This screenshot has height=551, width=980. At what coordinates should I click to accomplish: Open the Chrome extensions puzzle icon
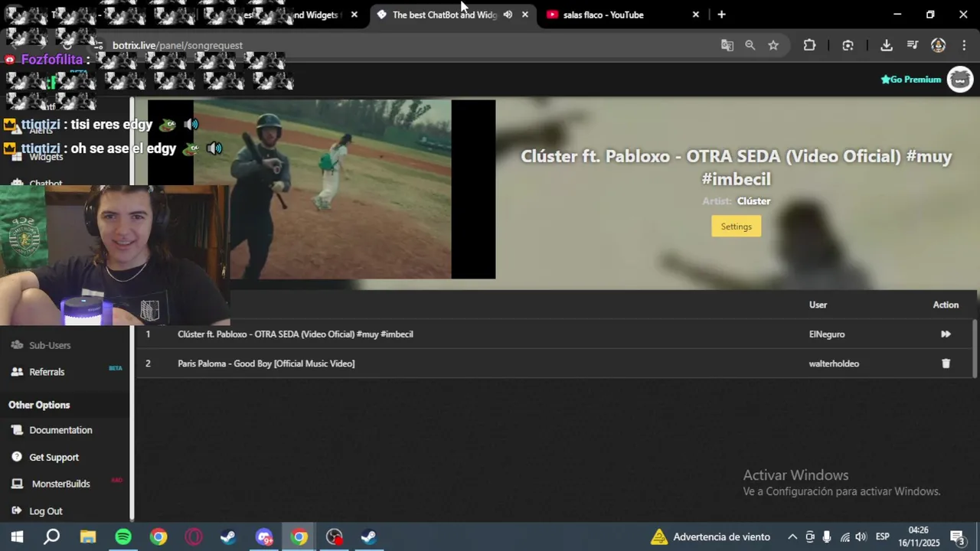pos(809,45)
